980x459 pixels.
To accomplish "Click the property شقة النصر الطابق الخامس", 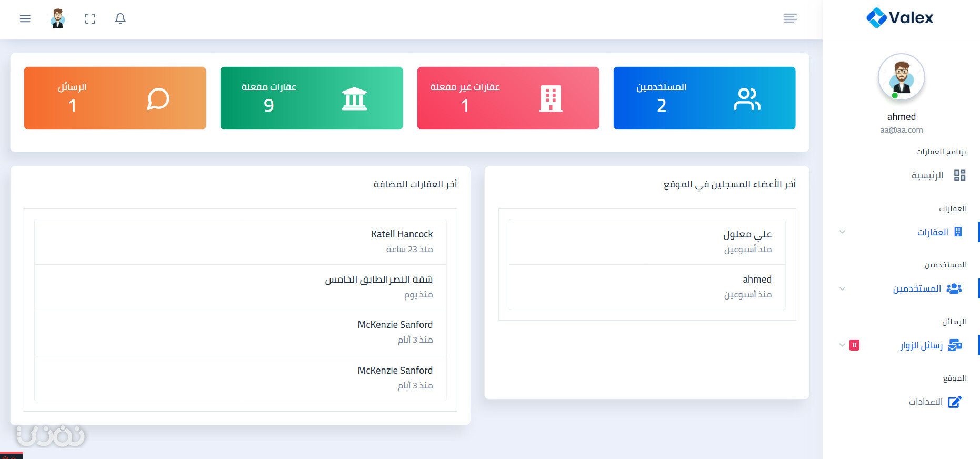I will coord(379,280).
